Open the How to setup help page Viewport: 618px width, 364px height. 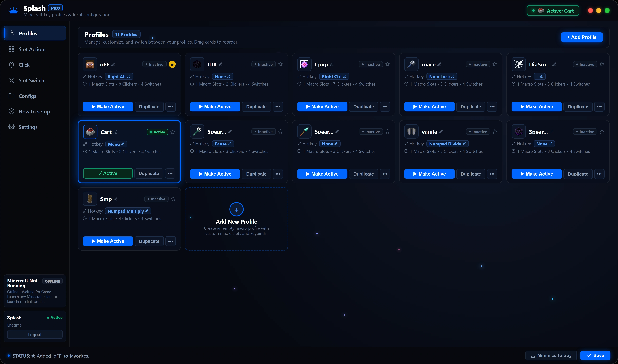[35, 112]
